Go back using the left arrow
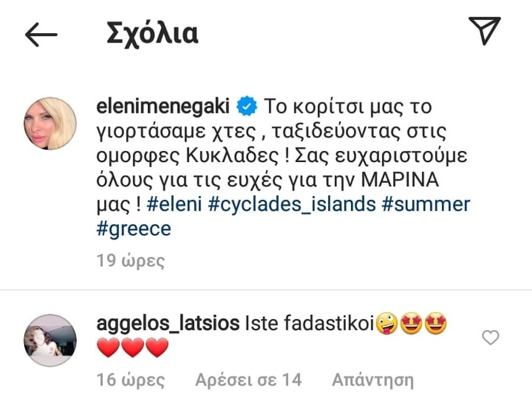The image size is (532, 416). (x=41, y=34)
